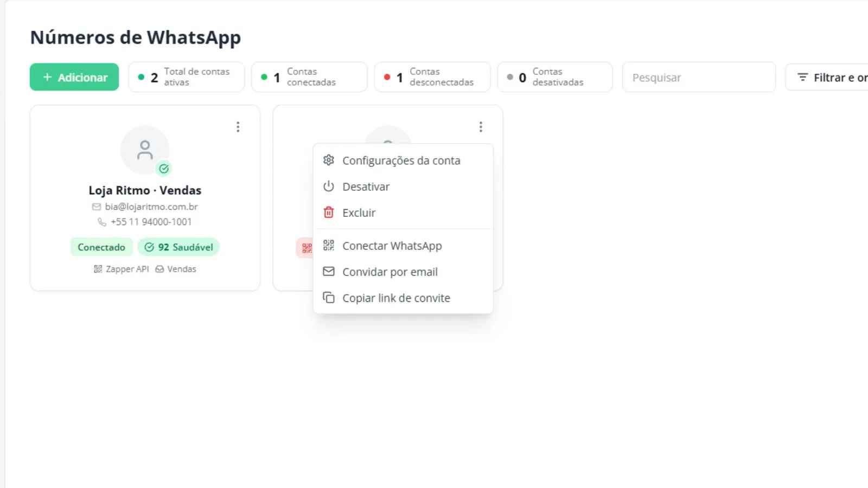Click the green Adicionar button
Screen dimensions: 868x488
(74, 77)
